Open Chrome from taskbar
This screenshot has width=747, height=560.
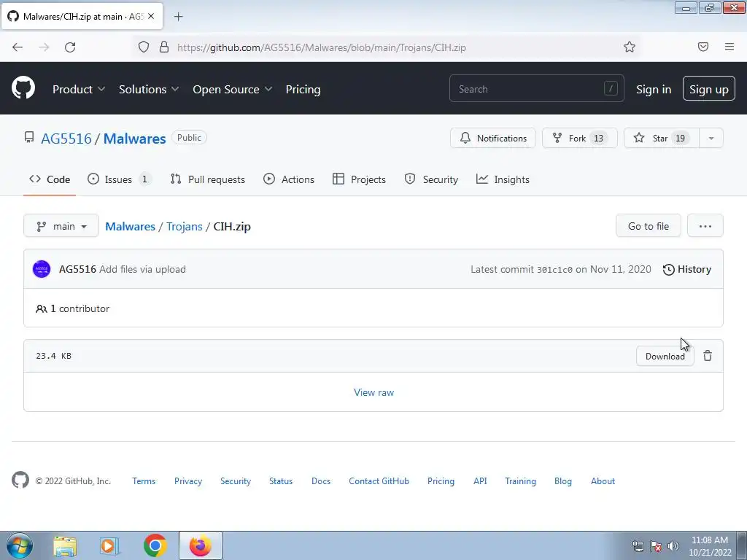155,545
